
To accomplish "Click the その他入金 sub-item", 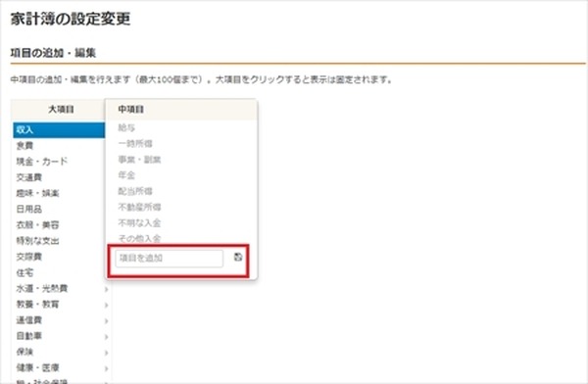I will coord(139,238).
